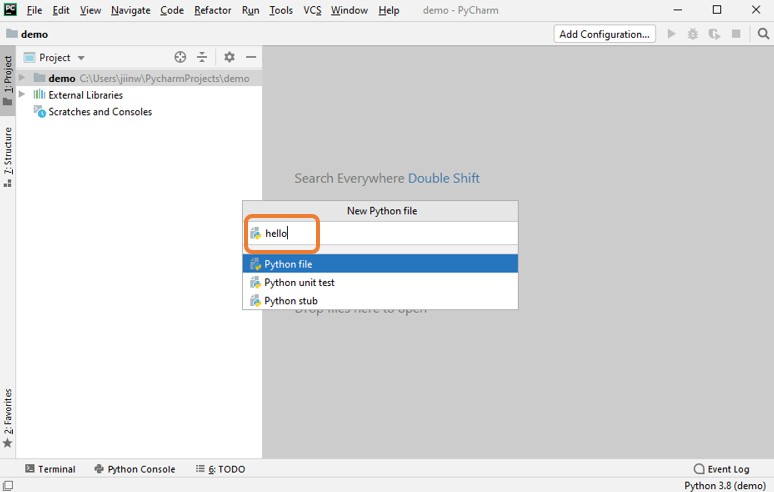Open the 6: TODO tool window
Image resolution: width=774 pixels, height=492 pixels.
point(220,469)
